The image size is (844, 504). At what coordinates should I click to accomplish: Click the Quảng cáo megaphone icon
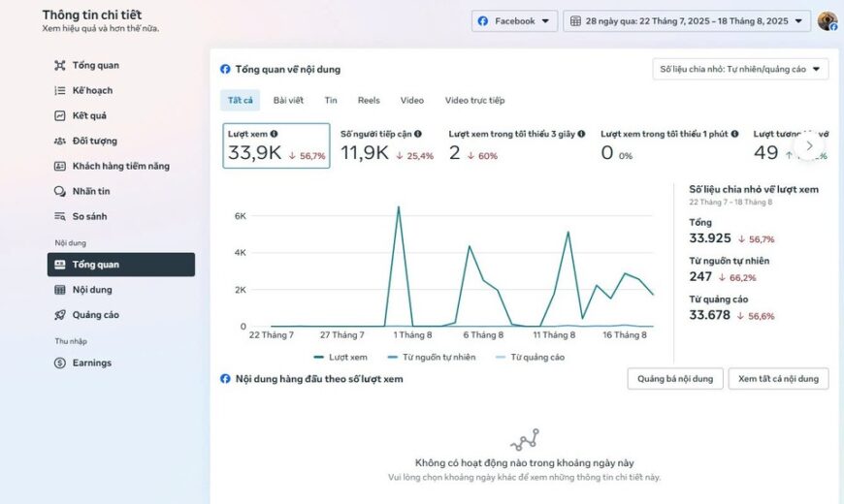(60, 315)
